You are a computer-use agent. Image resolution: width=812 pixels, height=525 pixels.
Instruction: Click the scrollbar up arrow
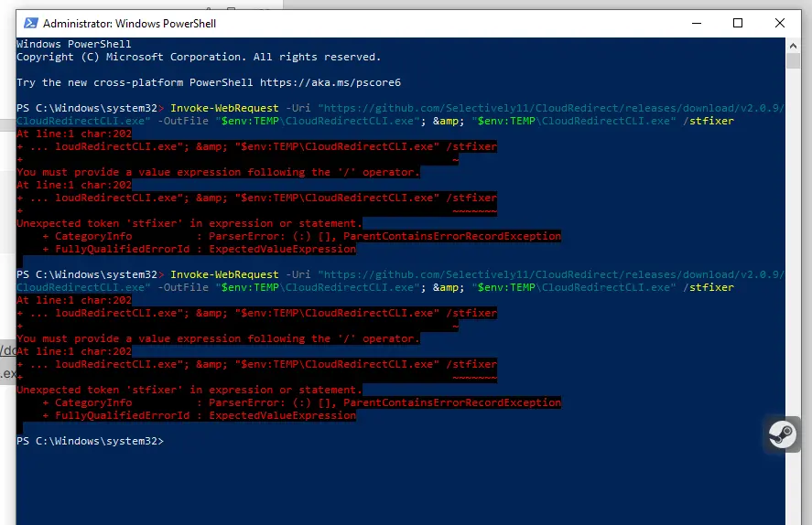793,46
